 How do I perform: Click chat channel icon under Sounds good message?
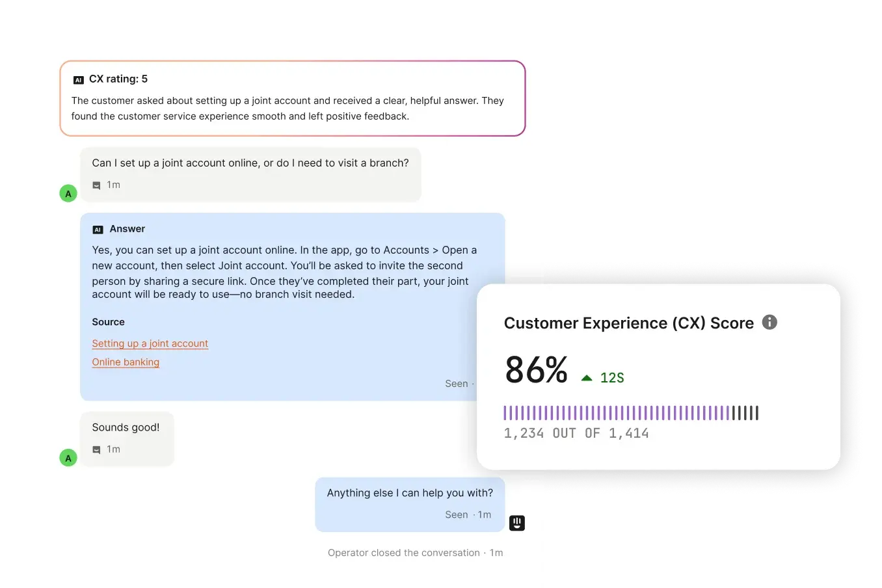pos(96,449)
